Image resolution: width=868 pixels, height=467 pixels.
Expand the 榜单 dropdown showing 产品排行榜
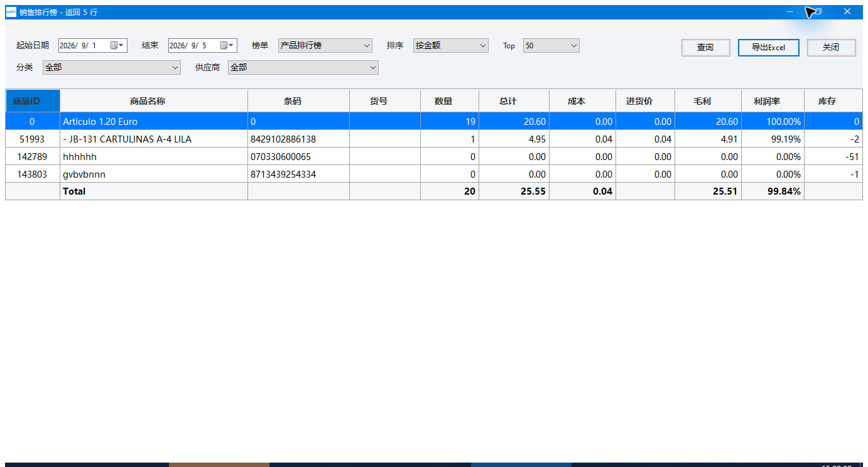[x=325, y=46]
